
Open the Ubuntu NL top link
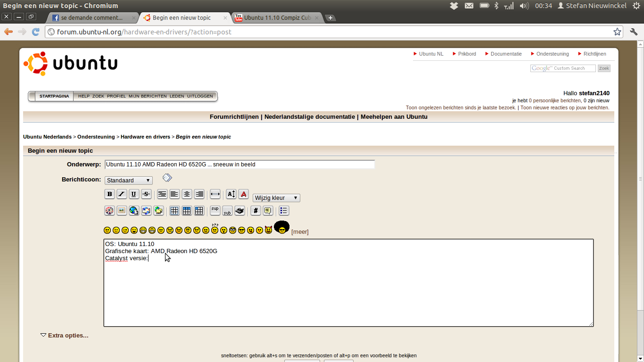pos(431,54)
